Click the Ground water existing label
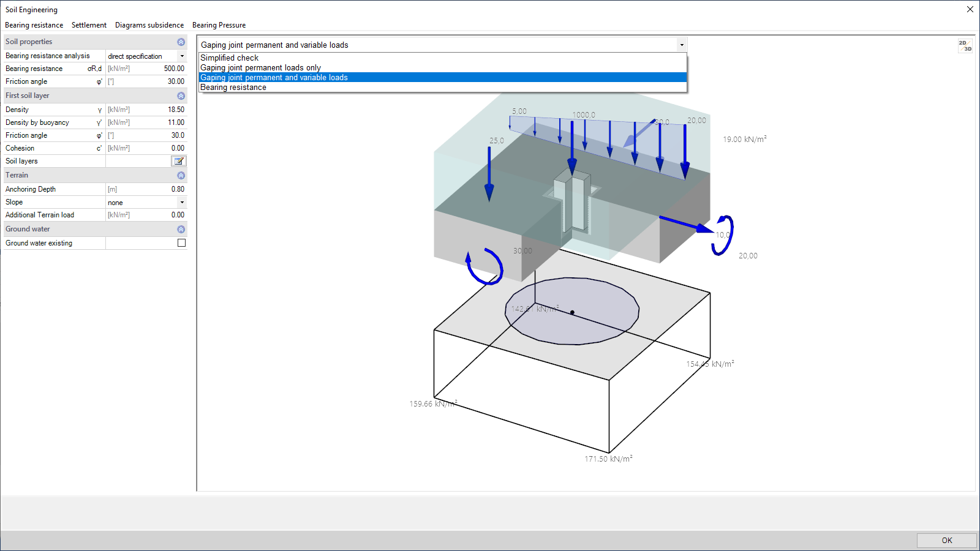980x551 pixels. coord(39,243)
